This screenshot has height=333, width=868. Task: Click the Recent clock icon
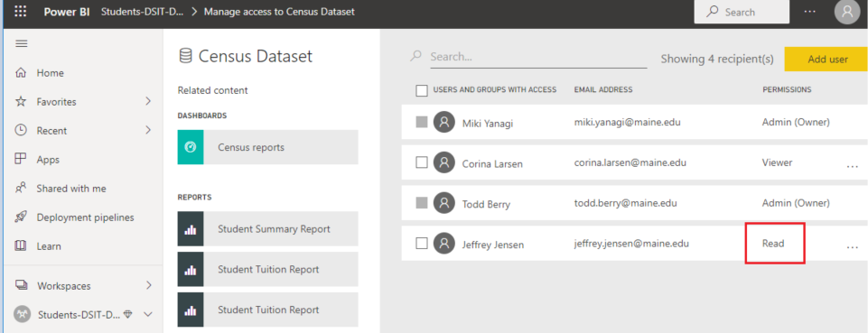(21, 130)
